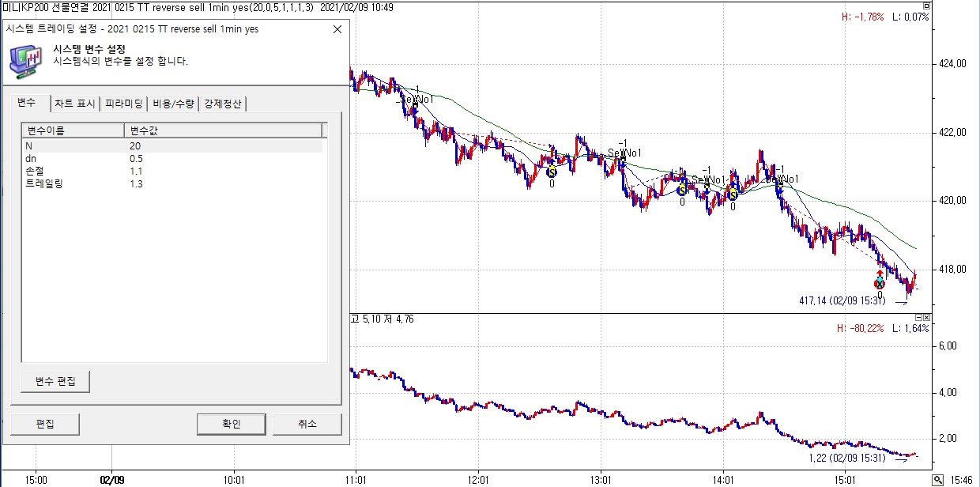Viewport: 980px width, 487px height.
Task: Cancel the dialog with 취소 button
Action: coord(307,425)
